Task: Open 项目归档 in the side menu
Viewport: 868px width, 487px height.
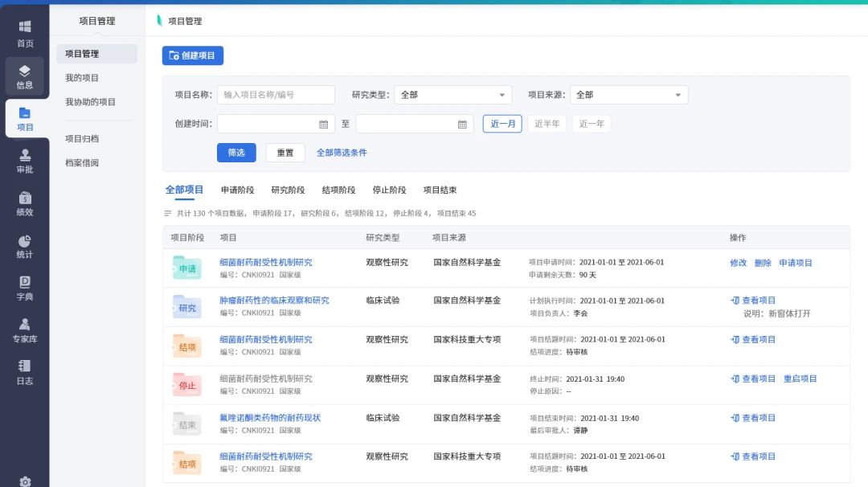Action: [x=82, y=139]
